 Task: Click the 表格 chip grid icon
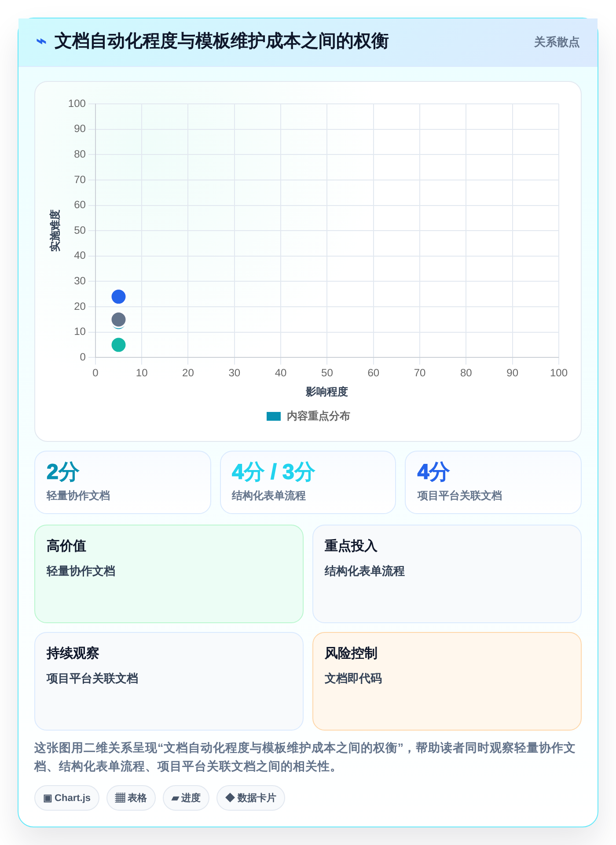(120, 798)
